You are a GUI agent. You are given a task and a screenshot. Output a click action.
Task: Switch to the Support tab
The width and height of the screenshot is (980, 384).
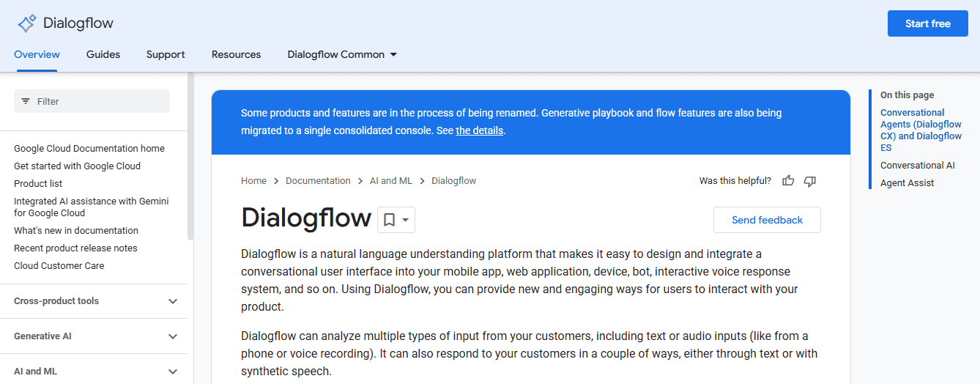coord(166,54)
